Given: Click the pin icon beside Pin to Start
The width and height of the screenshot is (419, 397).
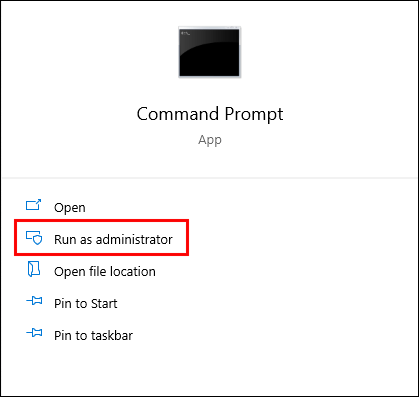Looking at the screenshot, I should point(34,301).
